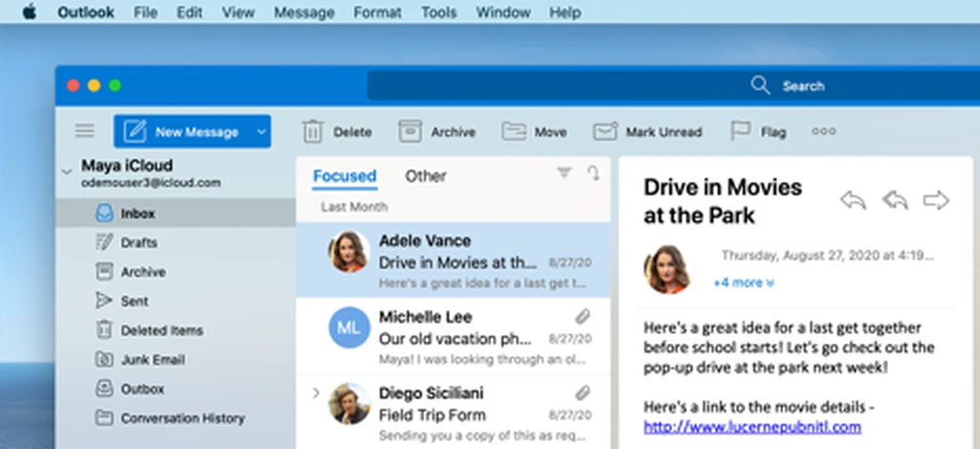Screen dimensions: 980x449
Task: Click Diego Siciliani's attachment paperclip icon
Action: pyautogui.click(x=583, y=393)
